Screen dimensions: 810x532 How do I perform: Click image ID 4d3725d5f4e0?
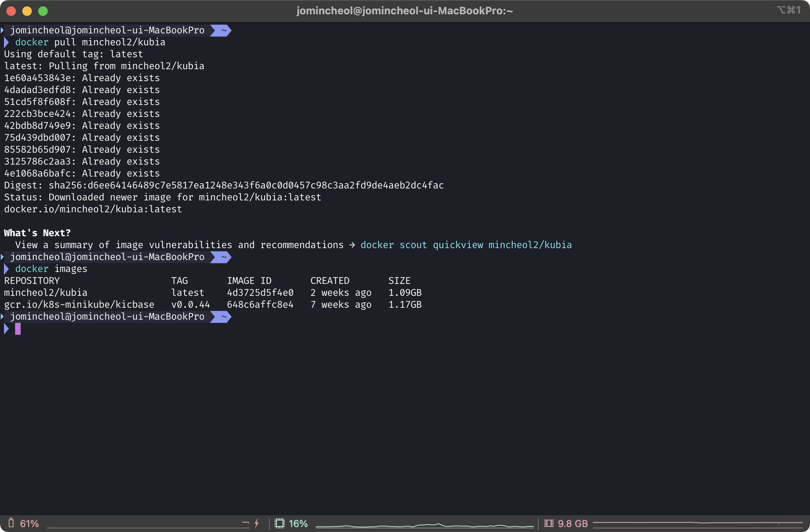coord(260,293)
